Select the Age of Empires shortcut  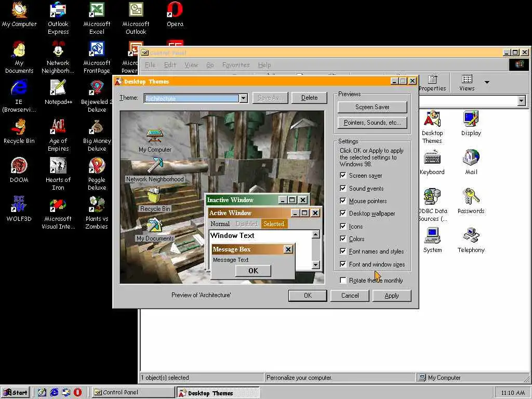point(58,136)
